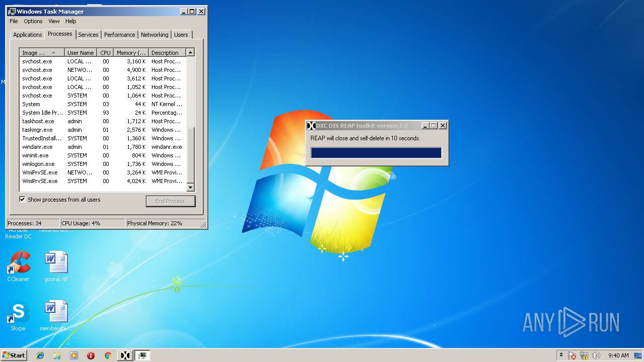Open the View menu in Task Manager
This screenshot has height=362, width=644.
[54, 21]
